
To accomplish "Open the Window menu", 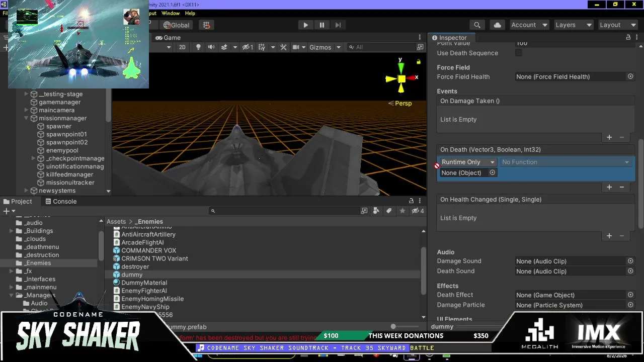I will click(171, 13).
